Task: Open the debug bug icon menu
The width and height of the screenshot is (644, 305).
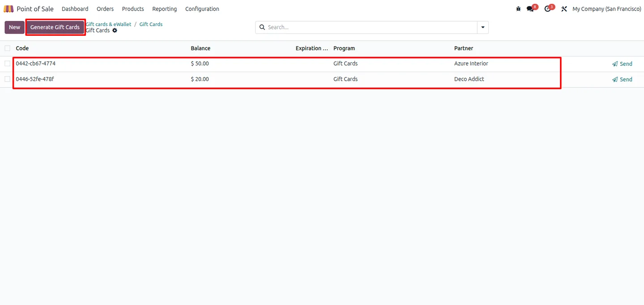Action: tap(518, 9)
